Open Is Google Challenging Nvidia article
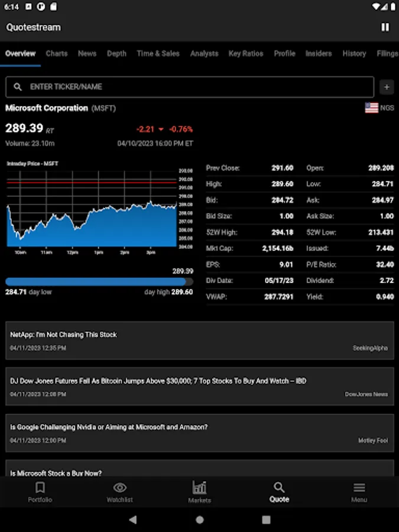This screenshot has width=399, height=532. [x=200, y=433]
